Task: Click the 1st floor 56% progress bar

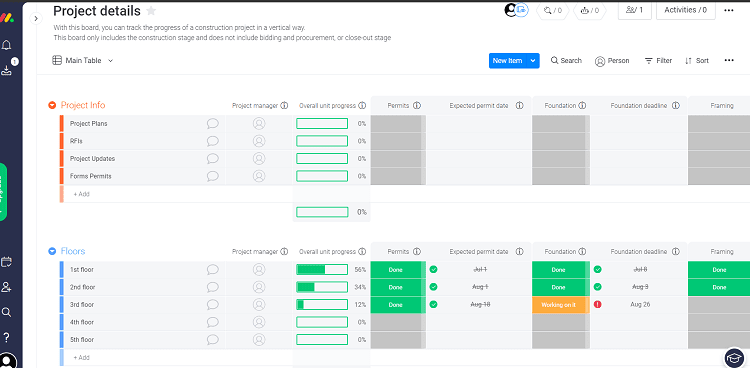Action: click(x=322, y=269)
